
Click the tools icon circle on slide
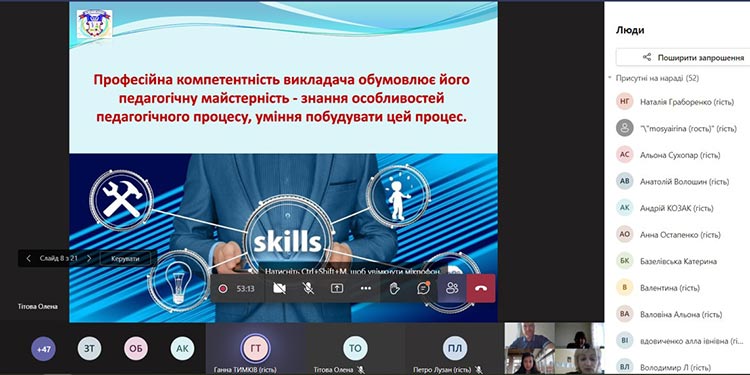tap(121, 200)
